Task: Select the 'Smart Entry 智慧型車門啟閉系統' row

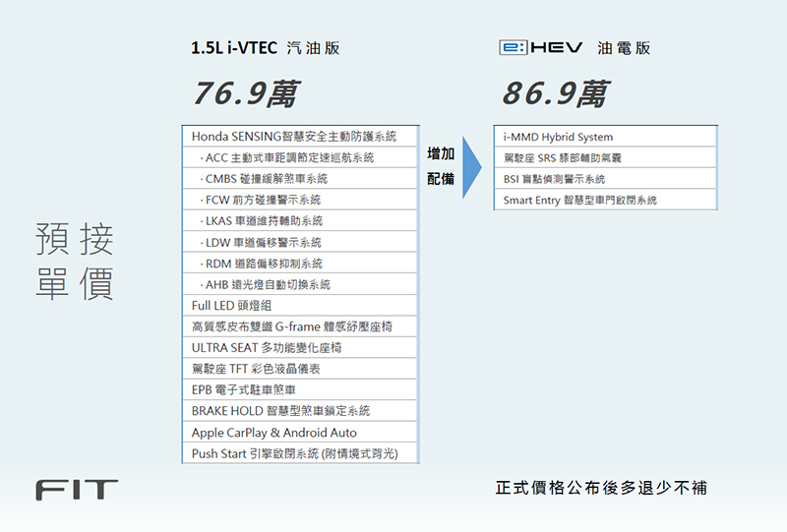Action: 605,200
